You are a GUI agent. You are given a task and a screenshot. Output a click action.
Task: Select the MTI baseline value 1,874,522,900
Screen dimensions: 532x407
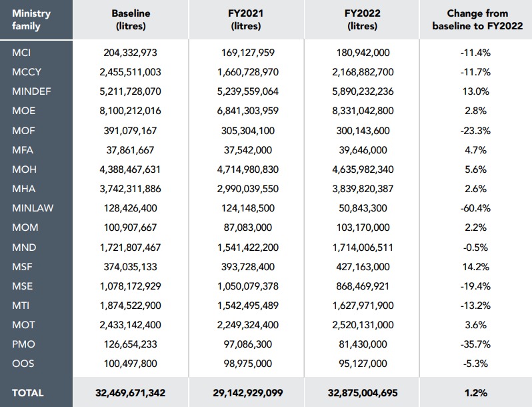tap(130, 306)
